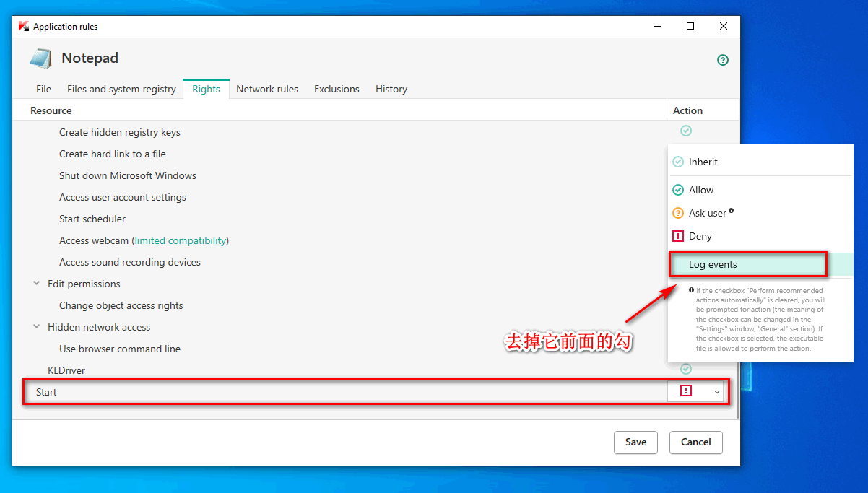This screenshot has width=868, height=493.
Task: Click the Kaspersky logo in title bar
Action: pyautogui.click(x=23, y=27)
